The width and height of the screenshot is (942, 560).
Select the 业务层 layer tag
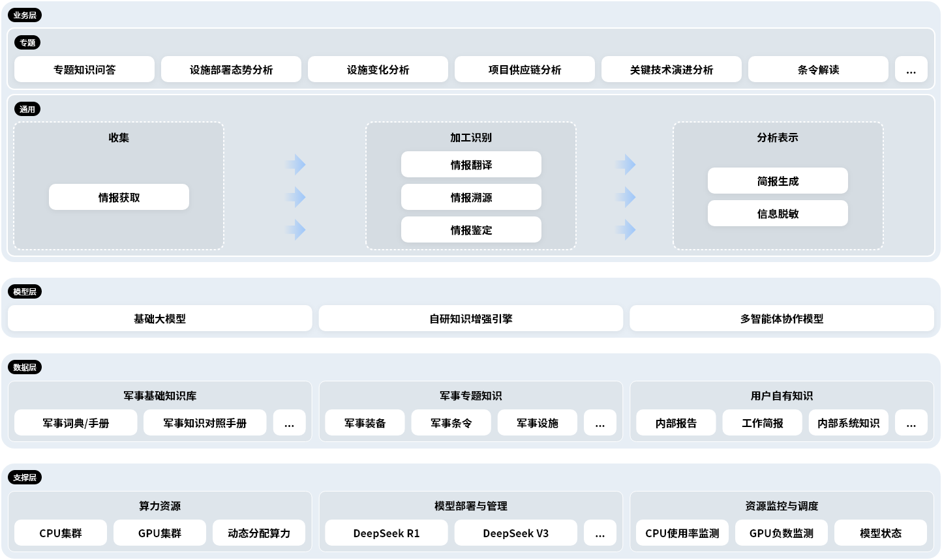tap(25, 15)
